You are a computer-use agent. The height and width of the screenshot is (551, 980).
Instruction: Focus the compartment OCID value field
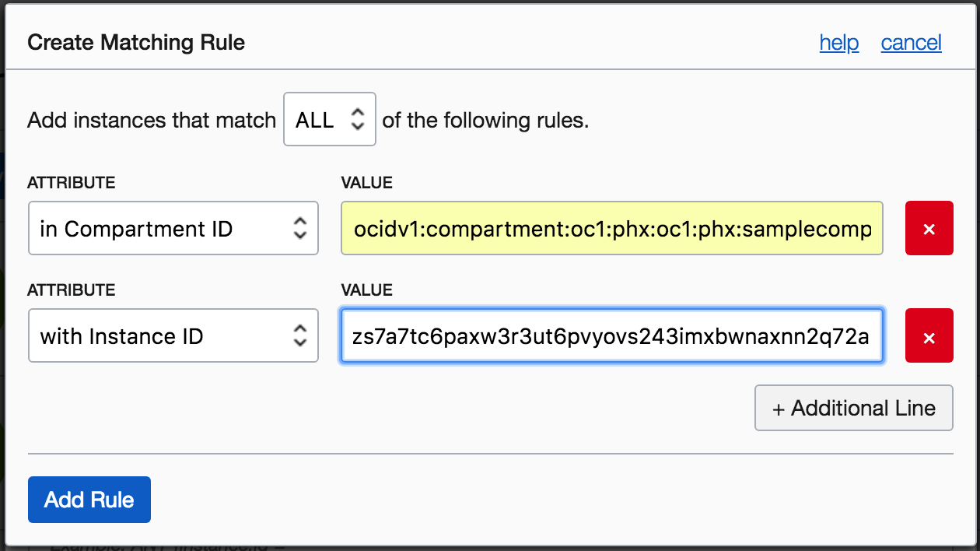pyautogui.click(x=611, y=229)
